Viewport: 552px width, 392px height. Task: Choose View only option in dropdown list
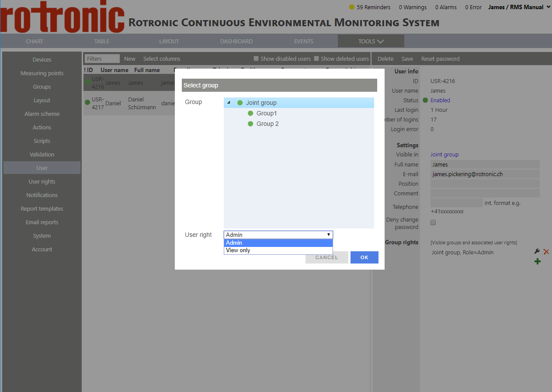click(x=278, y=250)
